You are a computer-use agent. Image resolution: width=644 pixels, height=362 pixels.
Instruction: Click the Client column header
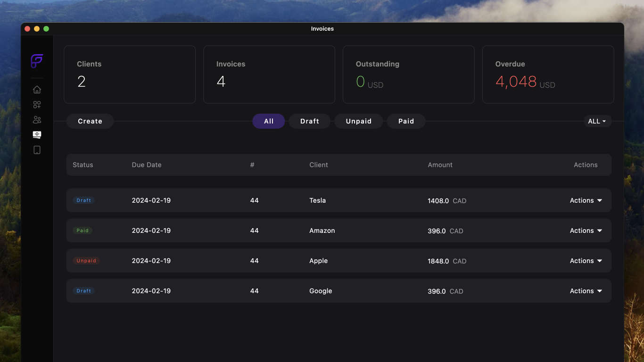point(319,165)
